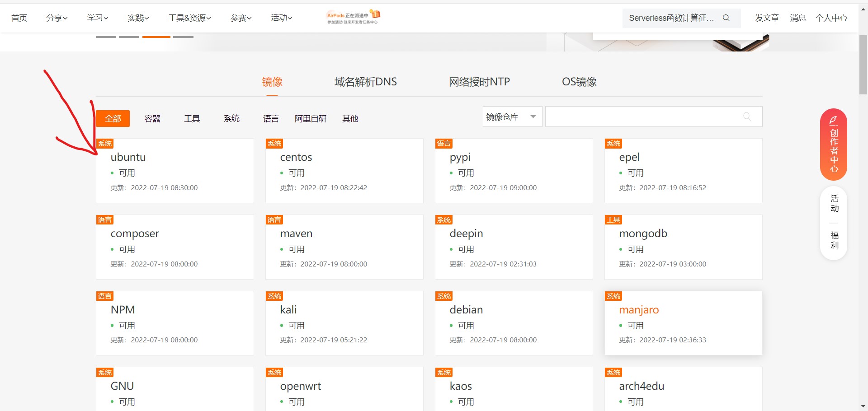This screenshot has height=411, width=868.
Task: Switch to the 网络授时NTP tab
Action: click(479, 82)
